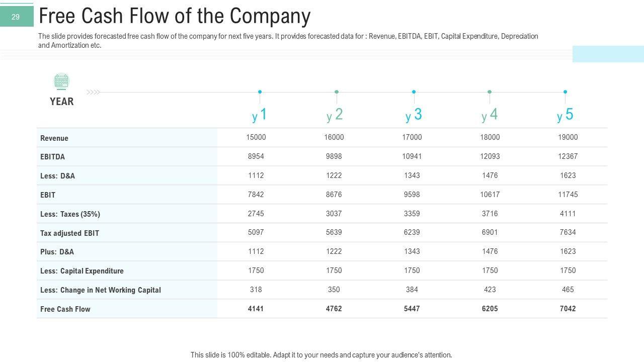
Task: Click the Free Cash Flow value 7042
Action: 568,309
